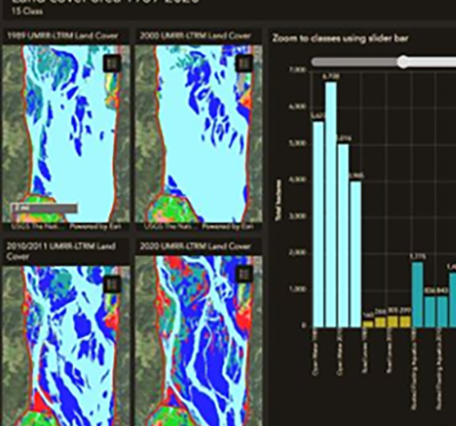Screen dimensions: 456x426
Task: Select the yellow bar labeled 299
Action: (x=405, y=322)
